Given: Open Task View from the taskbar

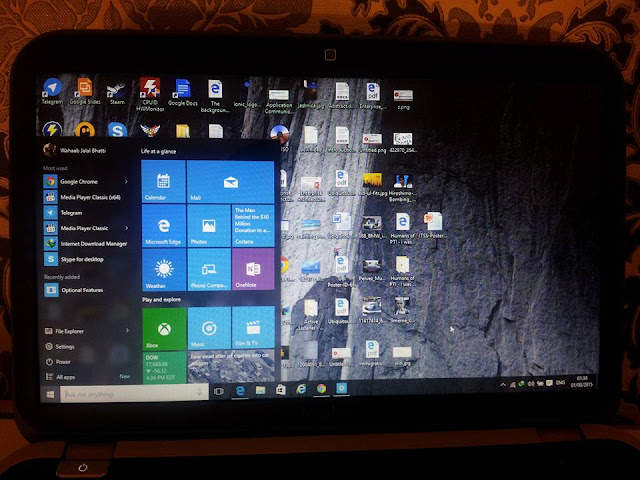Looking at the screenshot, I should pyautogui.click(x=219, y=391).
